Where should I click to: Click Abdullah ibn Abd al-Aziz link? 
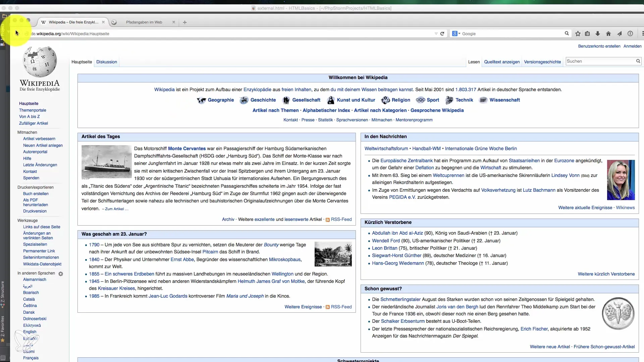point(397,233)
